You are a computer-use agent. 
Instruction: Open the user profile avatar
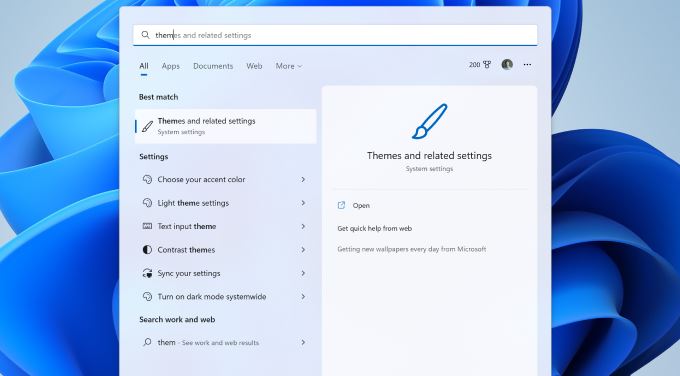507,65
